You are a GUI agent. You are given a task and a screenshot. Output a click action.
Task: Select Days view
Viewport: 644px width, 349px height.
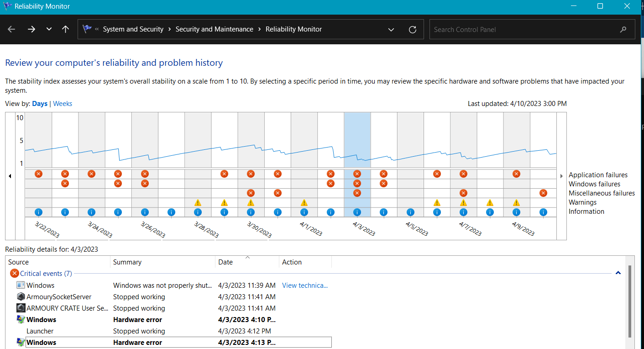[40, 104]
